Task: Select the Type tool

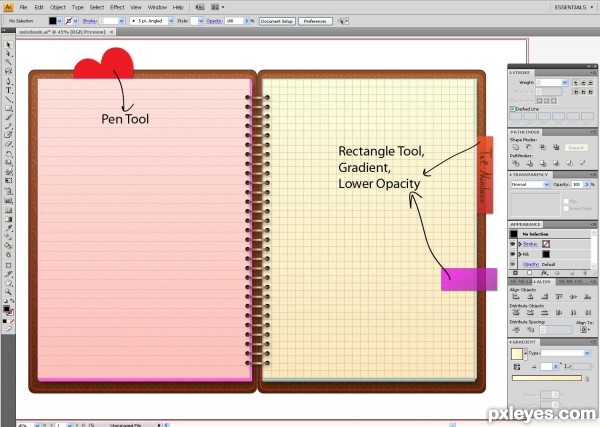Action: (x=8, y=91)
